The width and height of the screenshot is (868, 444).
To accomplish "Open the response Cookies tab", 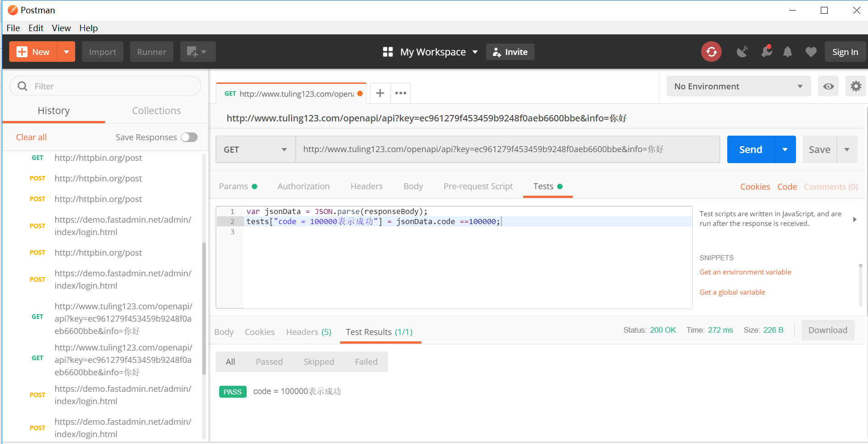I will [260, 332].
